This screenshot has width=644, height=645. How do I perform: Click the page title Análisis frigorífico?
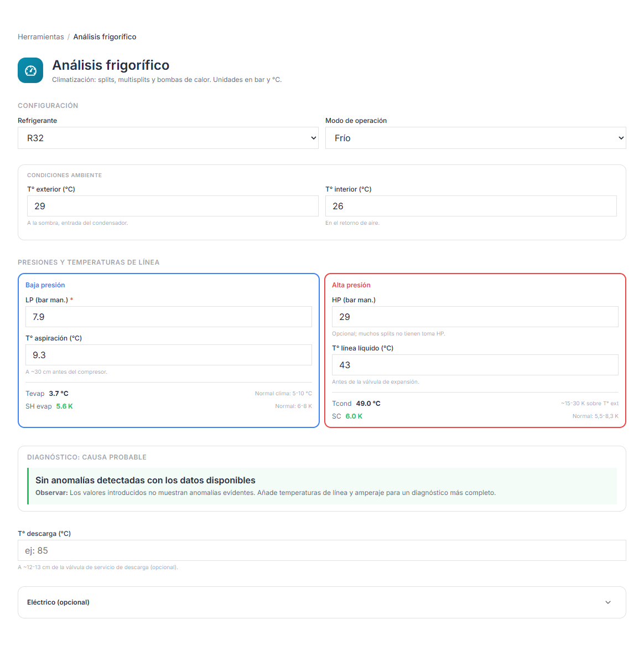point(111,65)
